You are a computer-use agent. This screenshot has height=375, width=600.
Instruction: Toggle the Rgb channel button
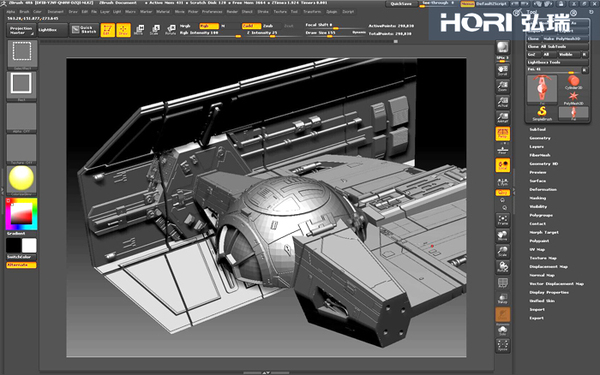point(209,26)
